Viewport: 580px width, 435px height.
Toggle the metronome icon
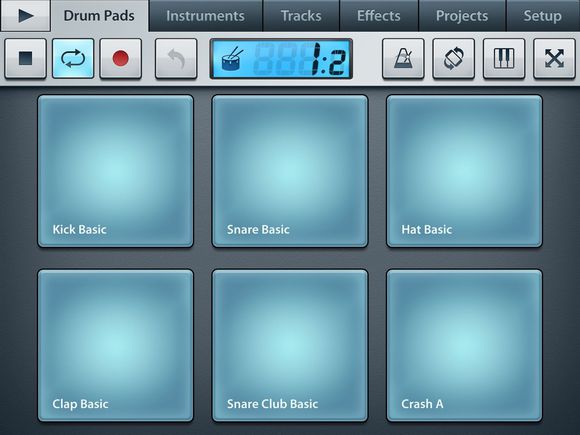(x=403, y=58)
